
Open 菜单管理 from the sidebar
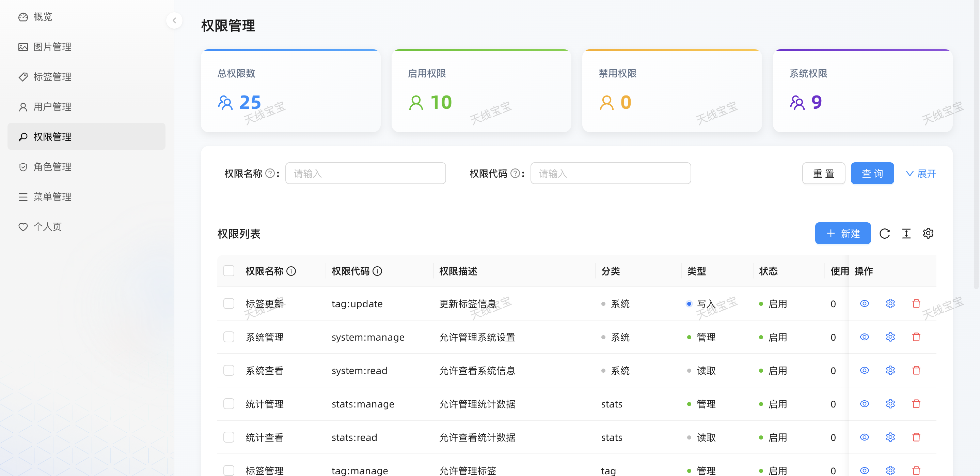pos(52,197)
